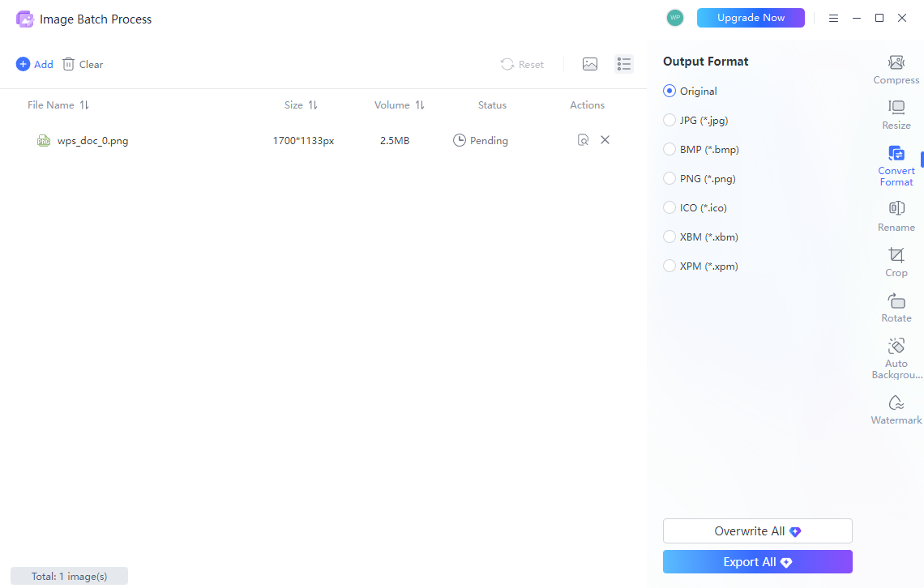Select Original output format
This screenshot has width=924, height=588.
point(690,92)
